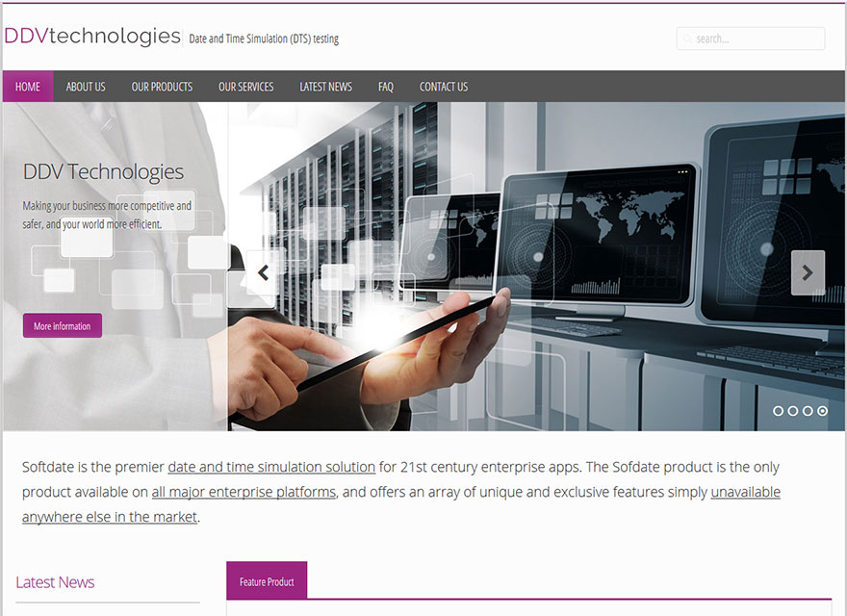Click the DDVtechnologies logo
847x616 pixels.
click(92, 37)
